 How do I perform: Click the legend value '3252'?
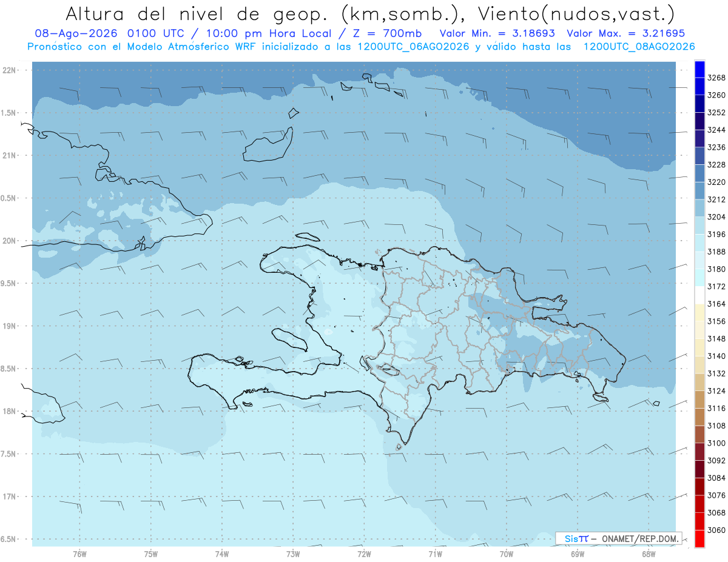[716, 113]
